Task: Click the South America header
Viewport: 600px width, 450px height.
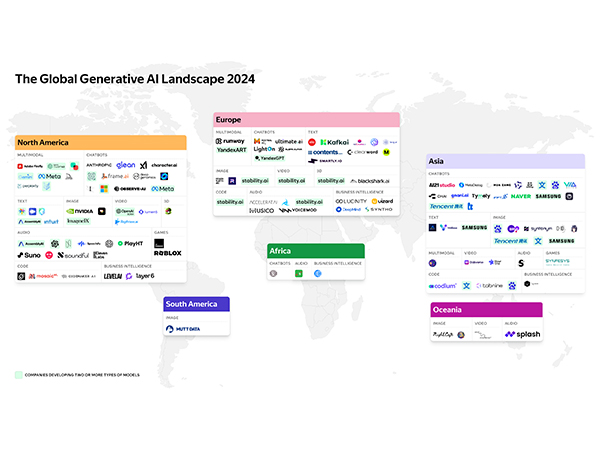Action: click(x=196, y=304)
